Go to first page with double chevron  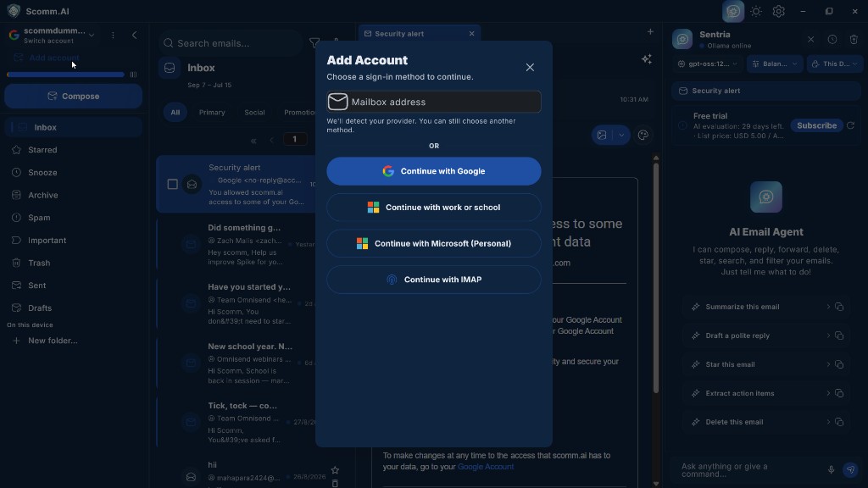[x=253, y=141]
